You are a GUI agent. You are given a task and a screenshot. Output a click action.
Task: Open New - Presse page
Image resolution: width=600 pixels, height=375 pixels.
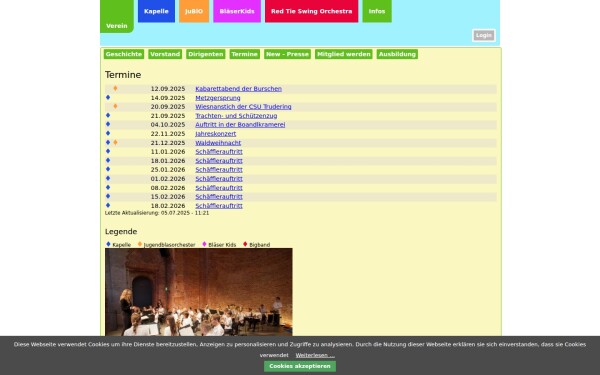pyautogui.click(x=287, y=54)
